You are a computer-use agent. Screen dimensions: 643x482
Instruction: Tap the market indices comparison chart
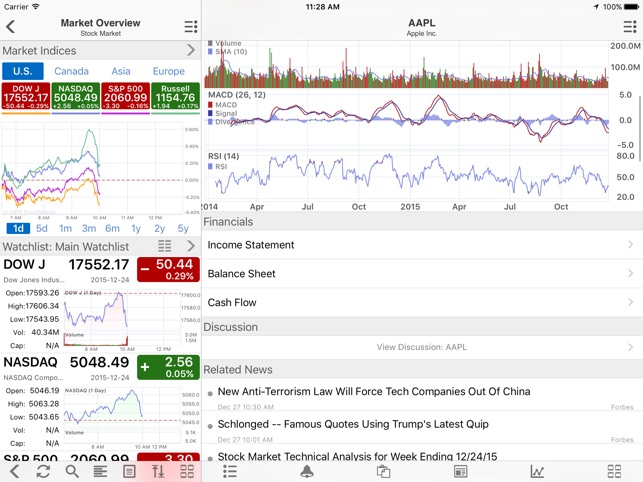coord(100,169)
